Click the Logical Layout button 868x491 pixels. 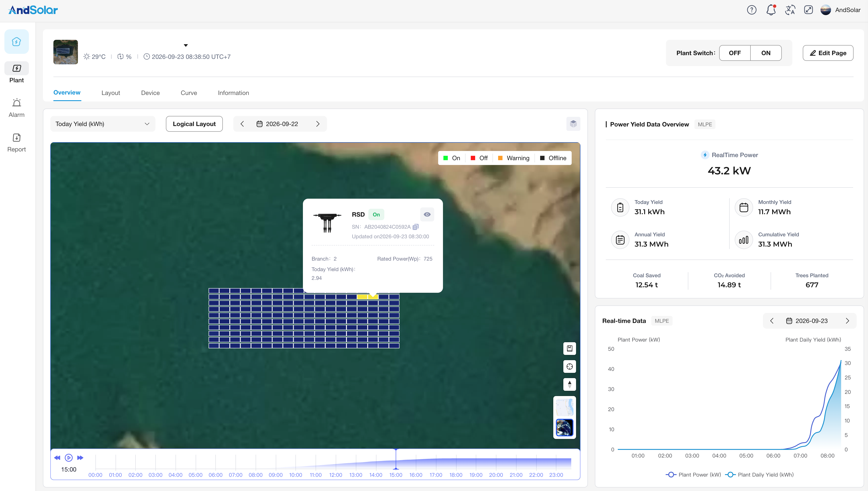(x=194, y=124)
